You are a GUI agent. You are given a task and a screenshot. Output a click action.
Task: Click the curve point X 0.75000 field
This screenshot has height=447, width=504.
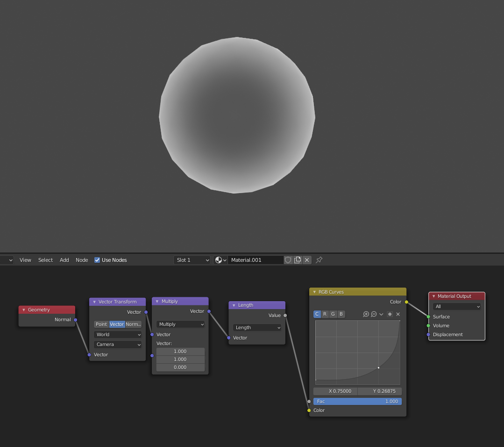coord(335,391)
